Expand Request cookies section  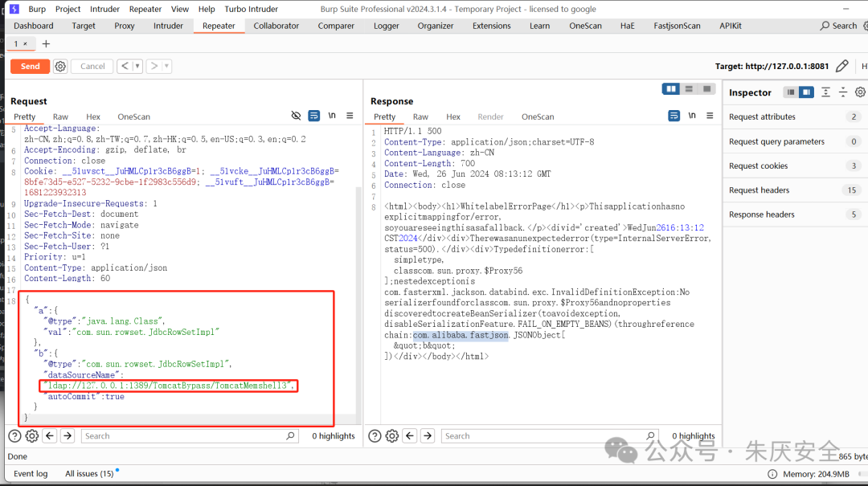795,166
